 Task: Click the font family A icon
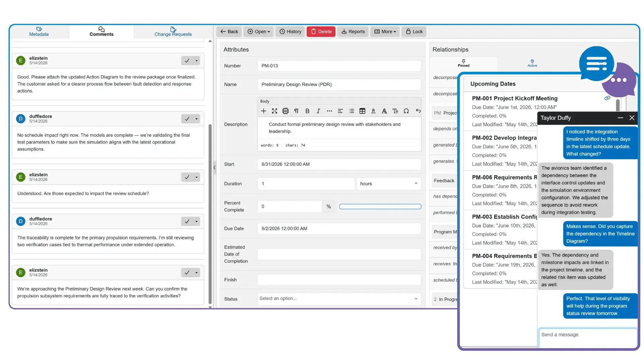[384, 111]
